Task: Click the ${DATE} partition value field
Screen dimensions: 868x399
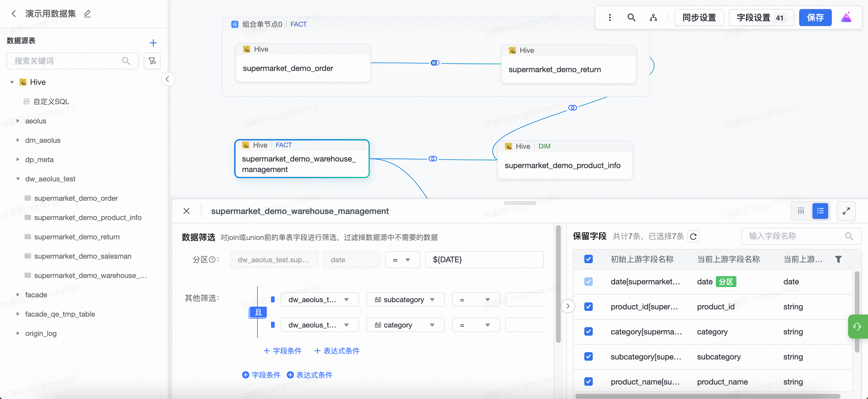Action: click(x=484, y=260)
